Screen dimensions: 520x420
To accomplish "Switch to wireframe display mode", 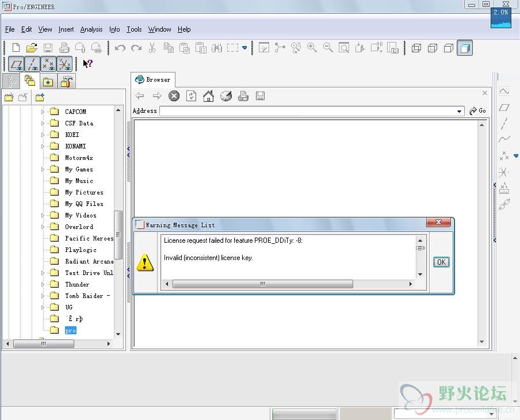I will tap(416, 48).
